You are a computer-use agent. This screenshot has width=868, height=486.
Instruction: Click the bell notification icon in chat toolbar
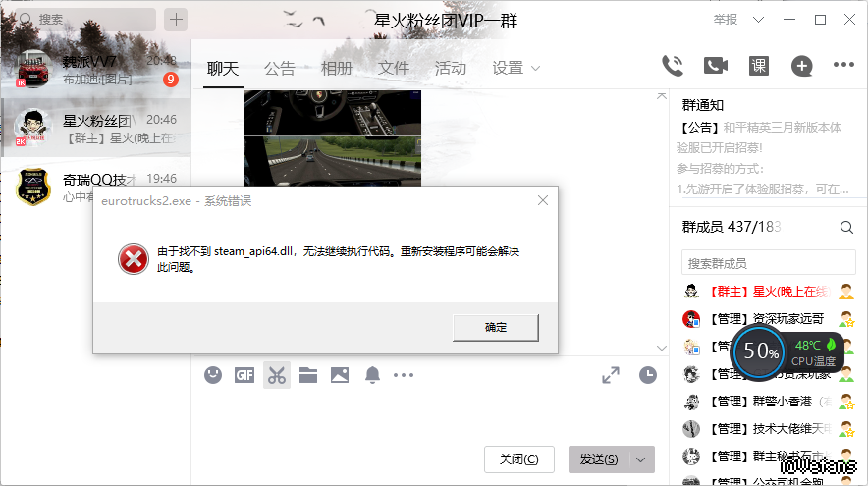372,375
